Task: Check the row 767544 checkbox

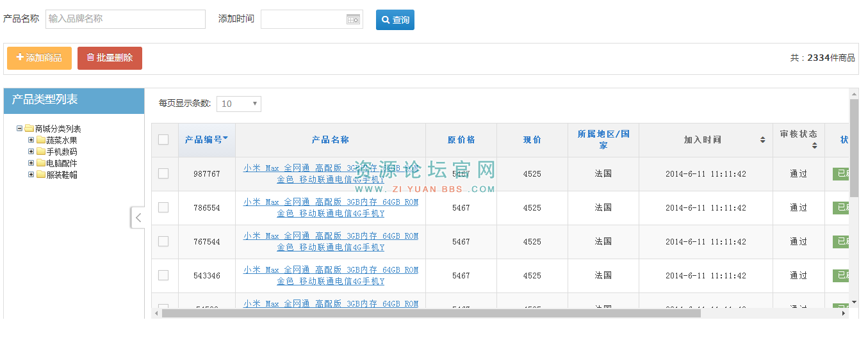Action: [x=163, y=241]
